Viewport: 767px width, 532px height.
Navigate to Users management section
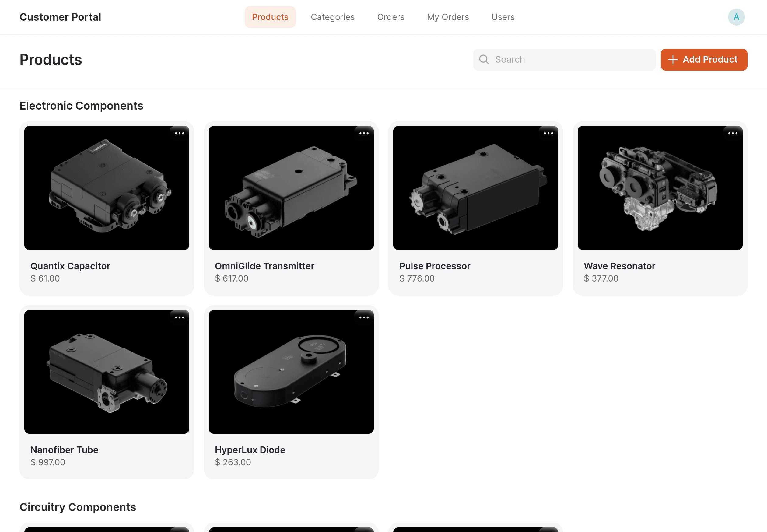point(503,17)
